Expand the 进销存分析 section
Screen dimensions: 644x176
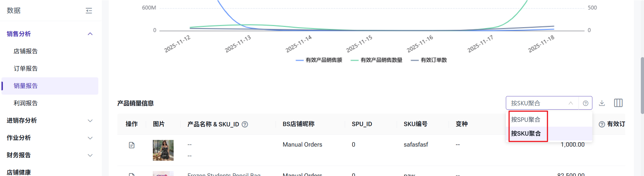[x=90, y=121]
